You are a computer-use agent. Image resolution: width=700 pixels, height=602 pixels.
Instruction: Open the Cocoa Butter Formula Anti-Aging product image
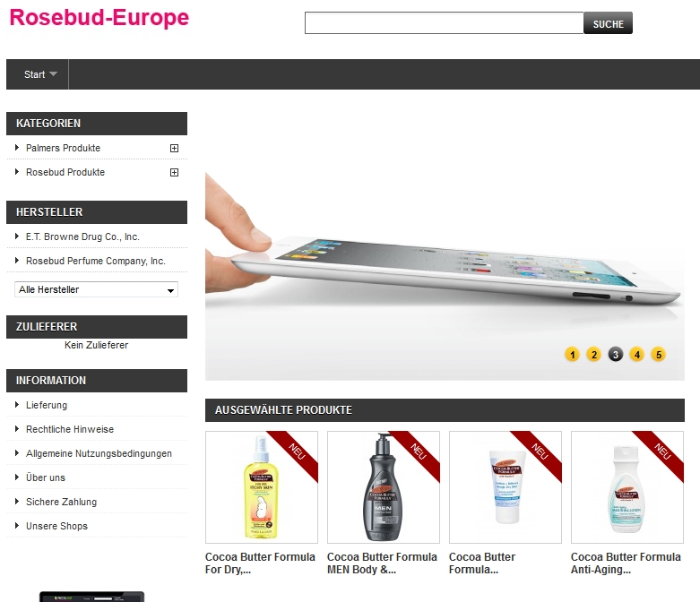627,487
